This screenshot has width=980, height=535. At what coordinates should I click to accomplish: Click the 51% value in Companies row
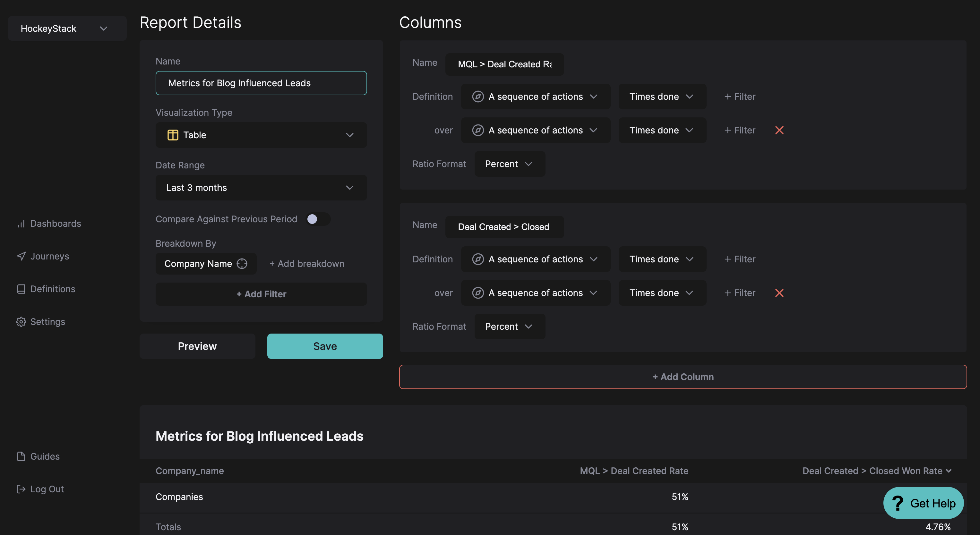pyautogui.click(x=680, y=497)
